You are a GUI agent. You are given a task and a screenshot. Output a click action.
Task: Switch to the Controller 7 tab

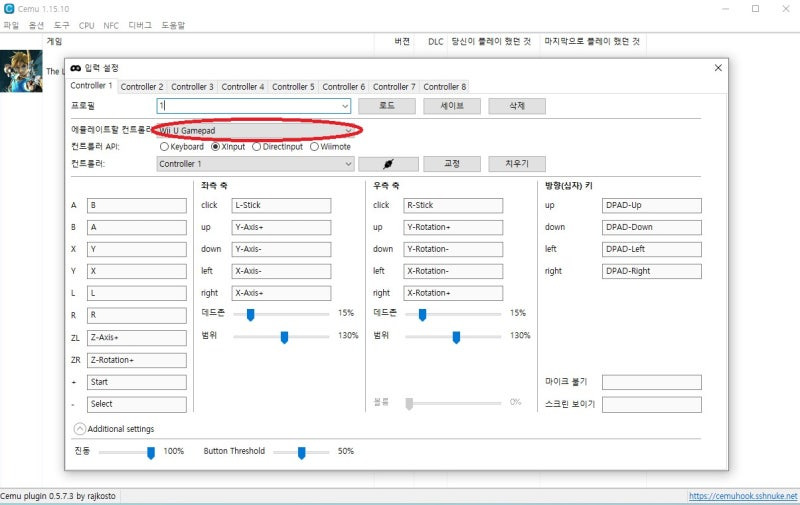(x=394, y=87)
